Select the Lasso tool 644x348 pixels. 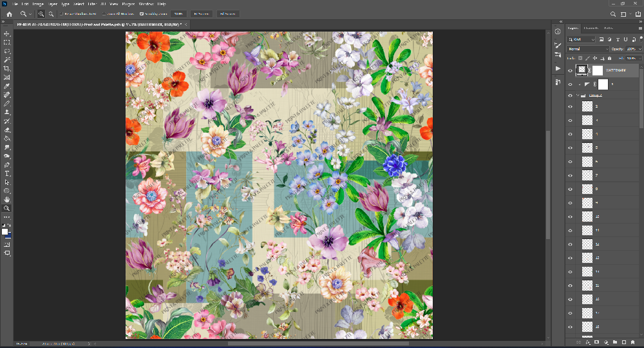[x=7, y=52]
